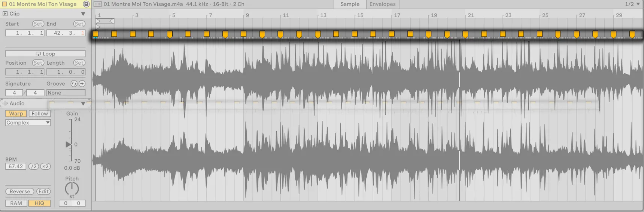
Task: Click the semitone transpose value field
Action: (x=66, y=203)
